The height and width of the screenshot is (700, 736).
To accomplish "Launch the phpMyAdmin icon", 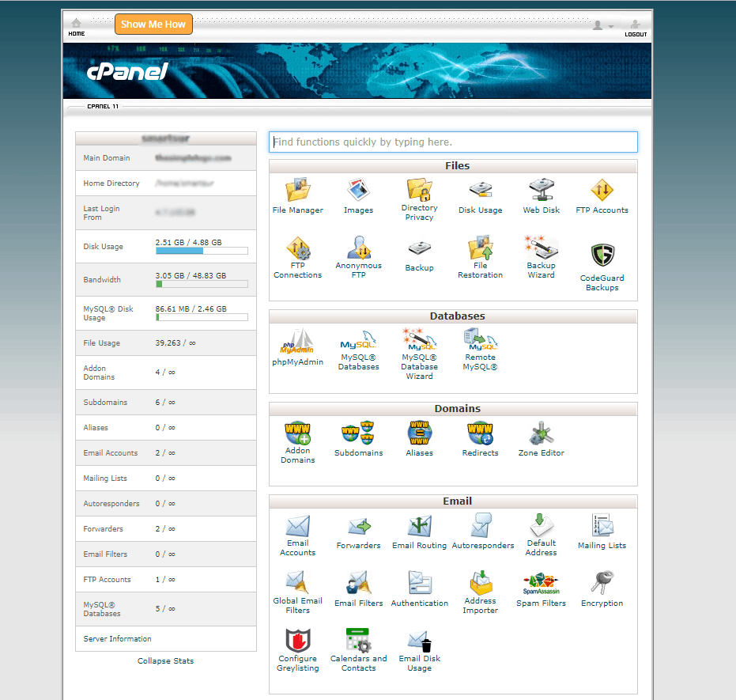I will click(x=298, y=340).
